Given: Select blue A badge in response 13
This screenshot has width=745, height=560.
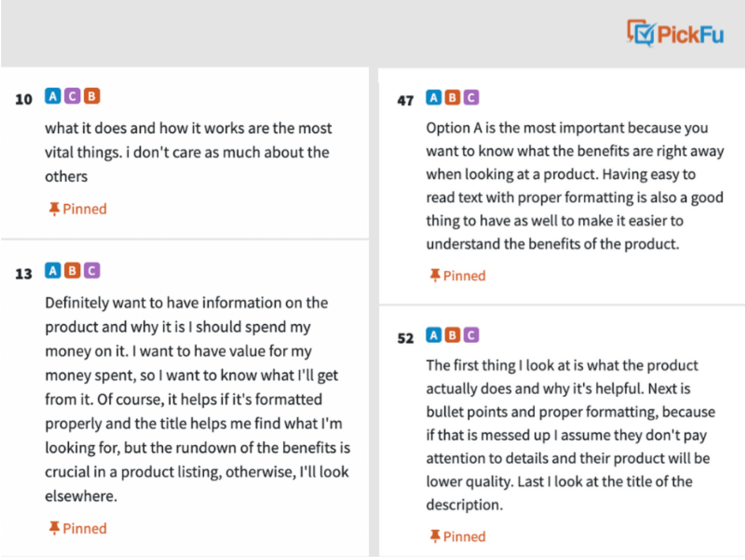Looking at the screenshot, I should click(52, 270).
